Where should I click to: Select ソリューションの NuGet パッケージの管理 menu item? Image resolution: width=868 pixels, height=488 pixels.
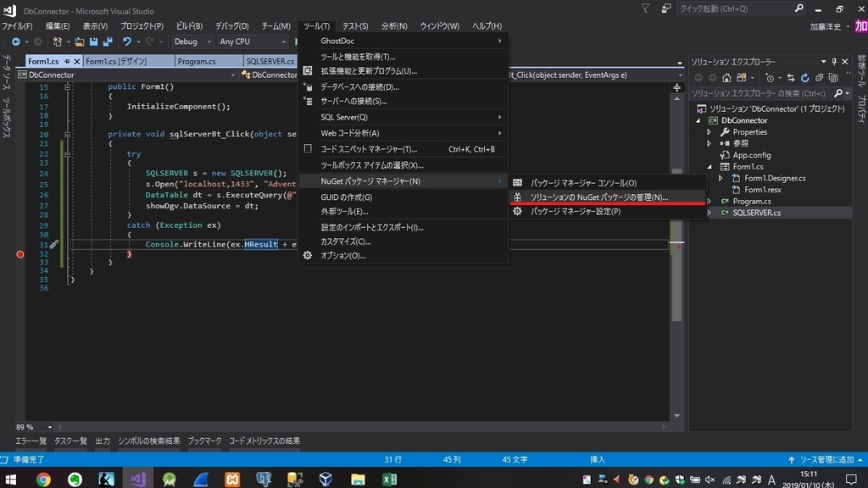coord(602,197)
